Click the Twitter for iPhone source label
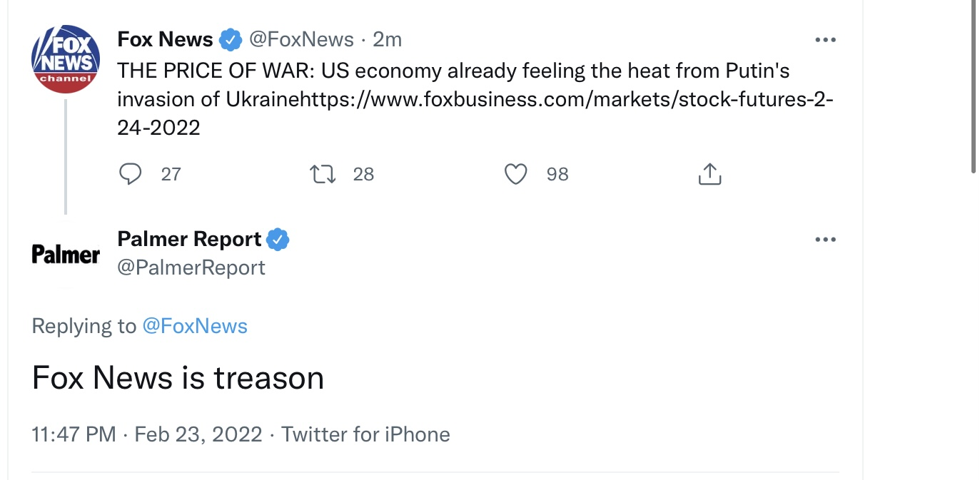This screenshot has width=980, height=480. (365, 434)
